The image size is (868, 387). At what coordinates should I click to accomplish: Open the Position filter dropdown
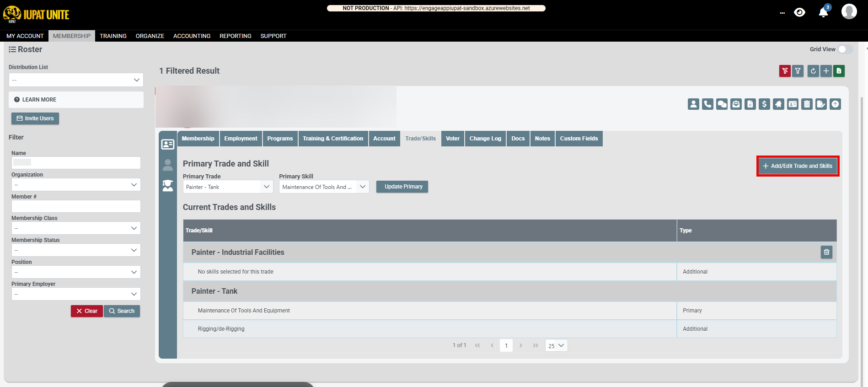coord(76,272)
